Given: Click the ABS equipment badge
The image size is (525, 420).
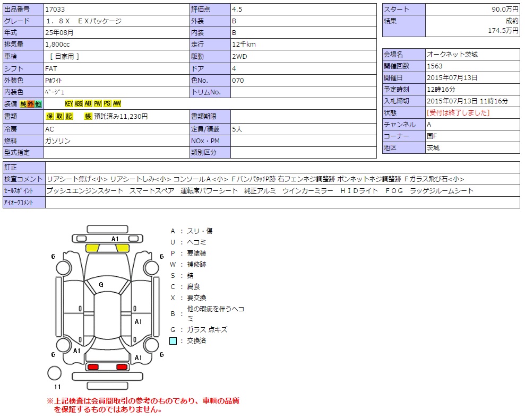Looking at the screenshot, I should pyautogui.click(x=79, y=104).
